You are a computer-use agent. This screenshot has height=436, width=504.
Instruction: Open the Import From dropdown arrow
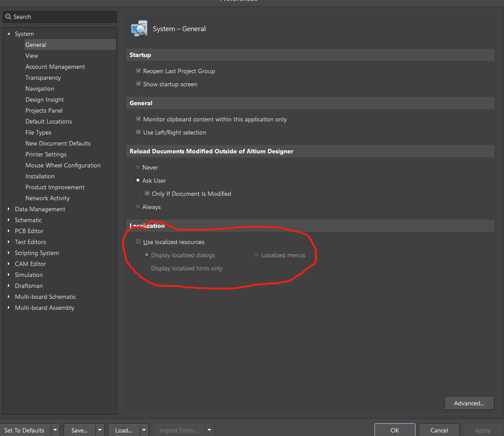pyautogui.click(x=209, y=430)
